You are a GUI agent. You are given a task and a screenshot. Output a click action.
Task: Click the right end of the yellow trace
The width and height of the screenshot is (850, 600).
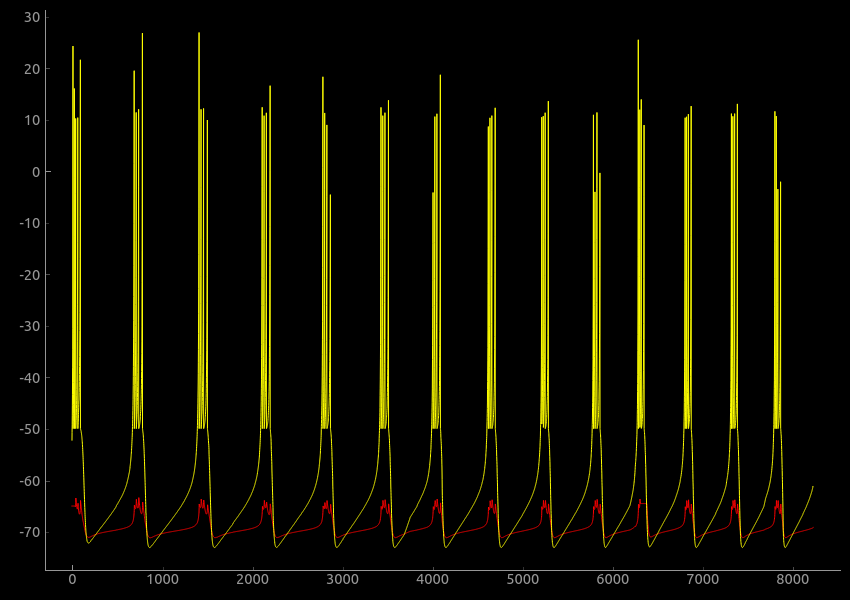pyautogui.click(x=813, y=486)
